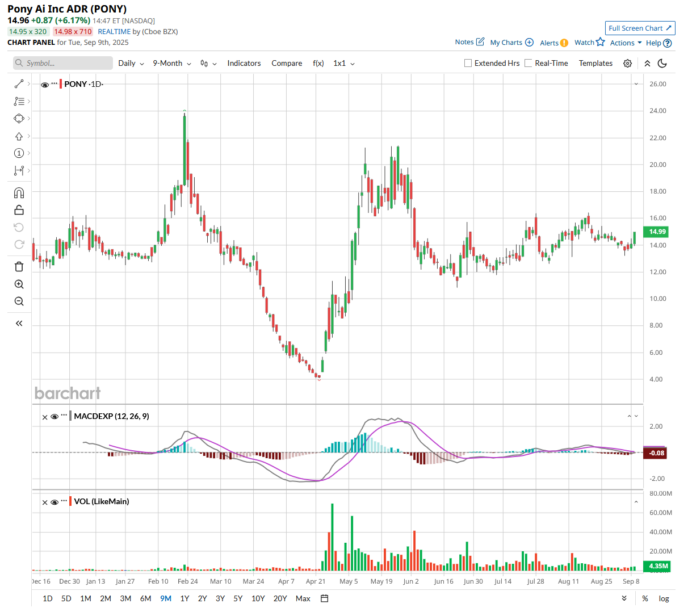The image size is (688, 616).
Task: Collapse the VOL pane chevron
Action: click(636, 502)
